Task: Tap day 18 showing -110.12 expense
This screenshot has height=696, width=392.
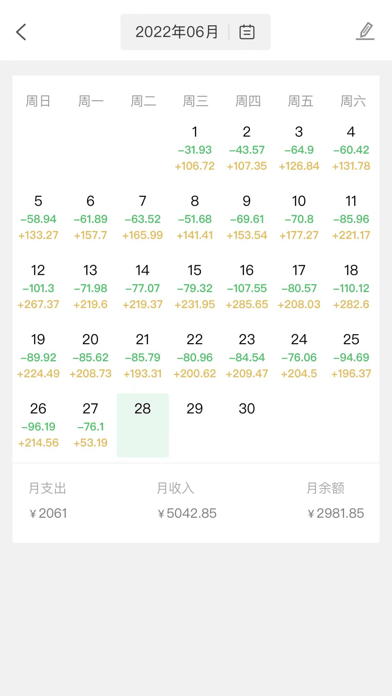Action: pyautogui.click(x=351, y=287)
